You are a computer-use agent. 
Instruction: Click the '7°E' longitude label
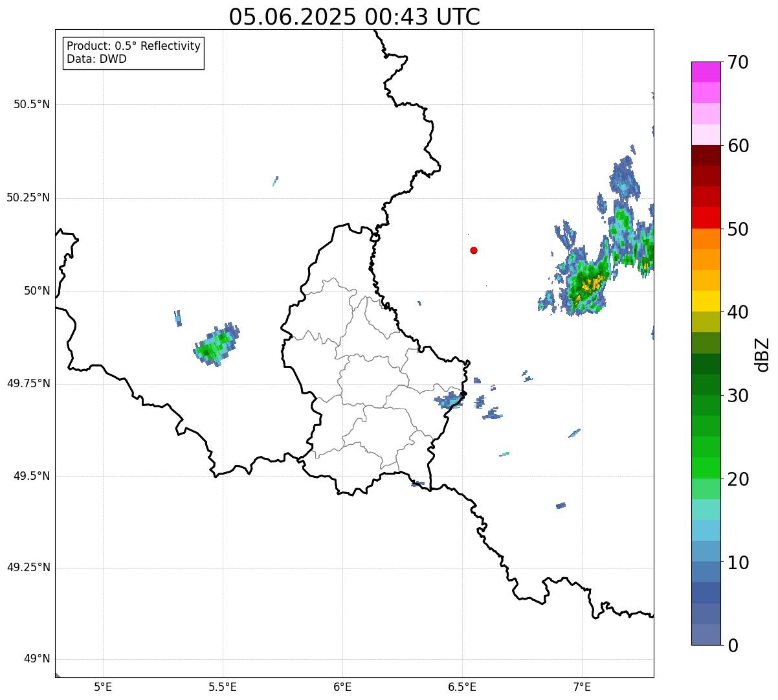point(582,686)
